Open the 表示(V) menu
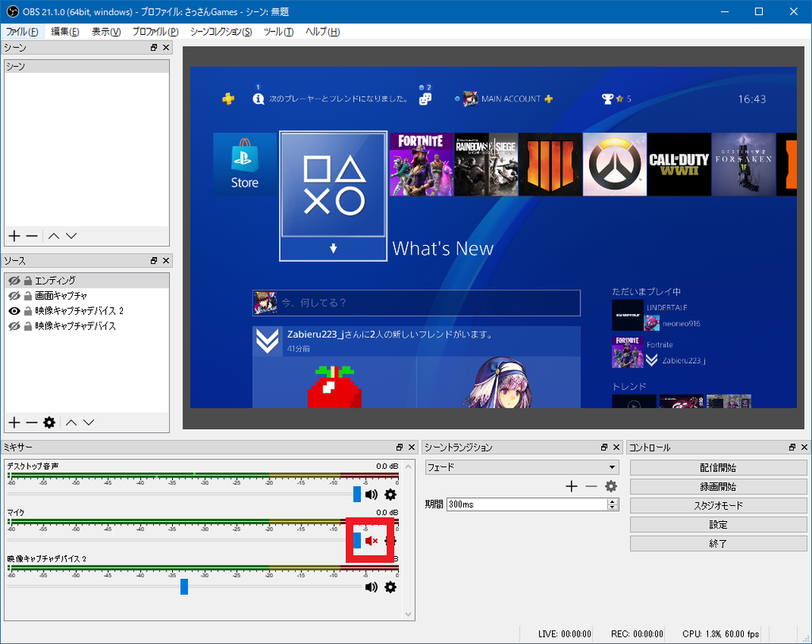 [106, 32]
